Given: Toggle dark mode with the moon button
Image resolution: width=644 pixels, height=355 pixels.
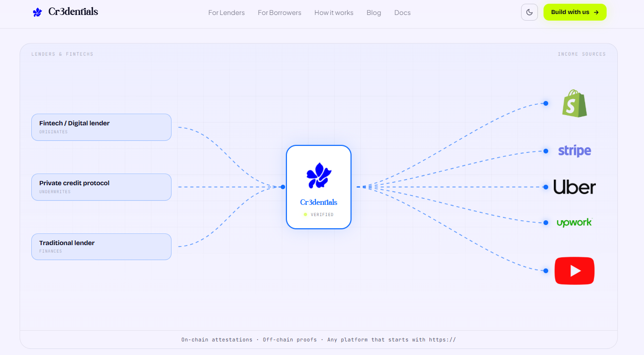Looking at the screenshot, I should pyautogui.click(x=530, y=12).
